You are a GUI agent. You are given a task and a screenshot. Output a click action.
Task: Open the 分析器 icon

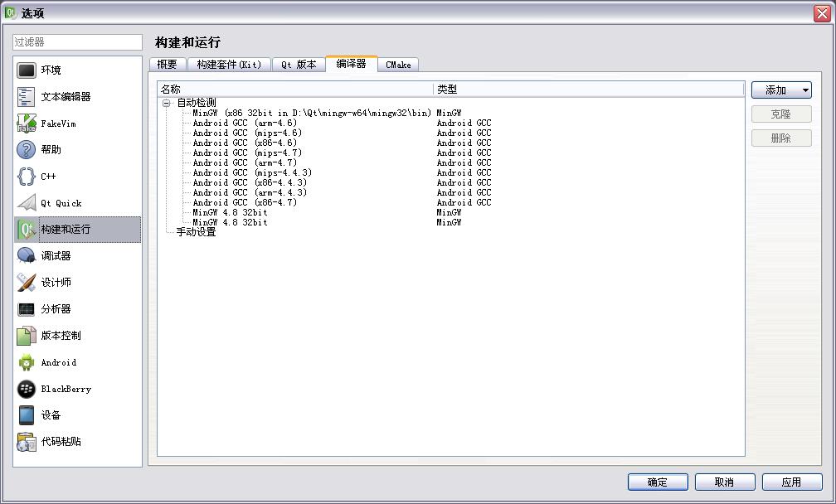(x=27, y=309)
